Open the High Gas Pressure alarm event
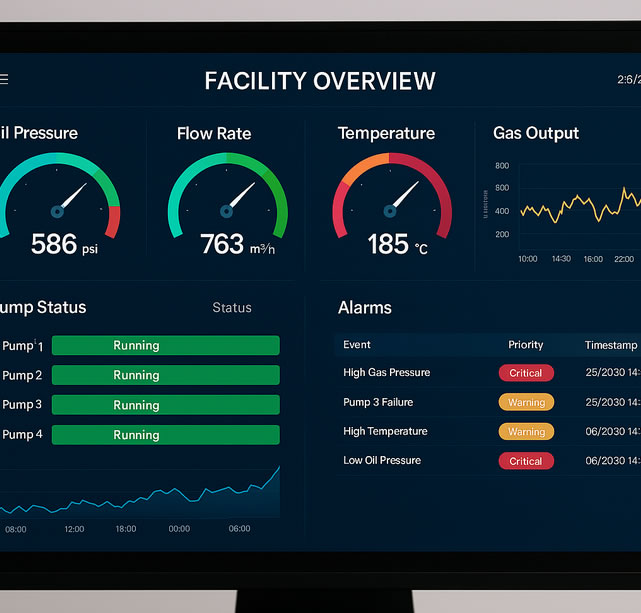Screen dimensions: 641x613 (x=386, y=373)
